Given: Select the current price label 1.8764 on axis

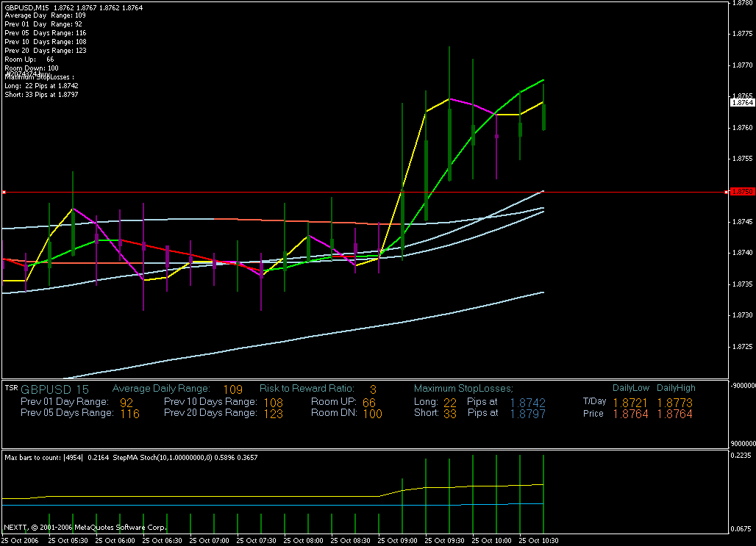Looking at the screenshot, I should 742,104.
